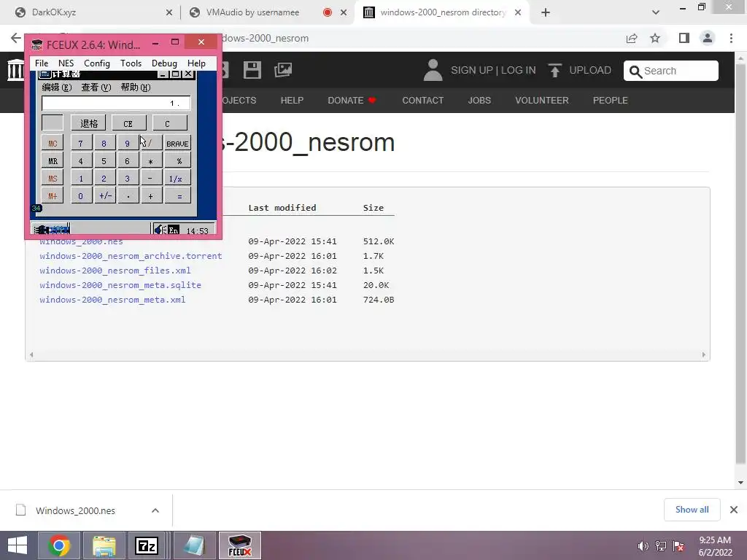Open the Images icon in Archive nav
The height and width of the screenshot is (560, 747).
pyautogui.click(x=283, y=70)
